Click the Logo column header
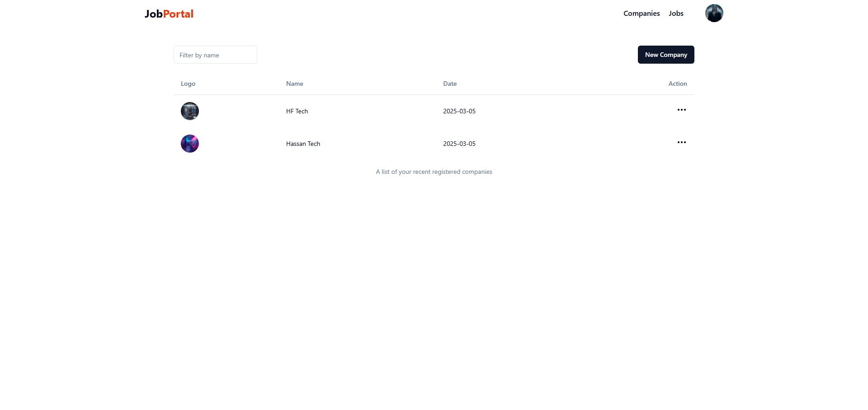 (x=188, y=84)
